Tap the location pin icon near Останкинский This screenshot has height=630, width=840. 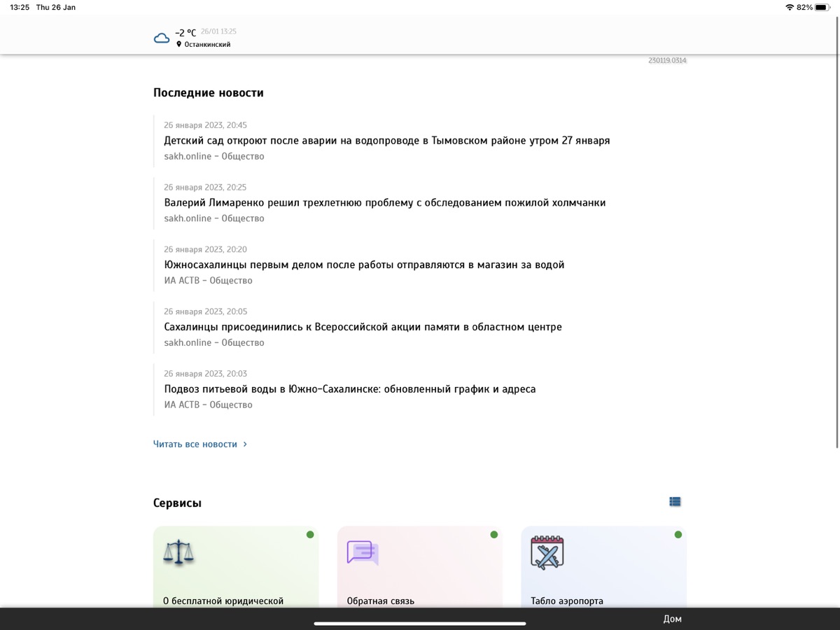(179, 44)
